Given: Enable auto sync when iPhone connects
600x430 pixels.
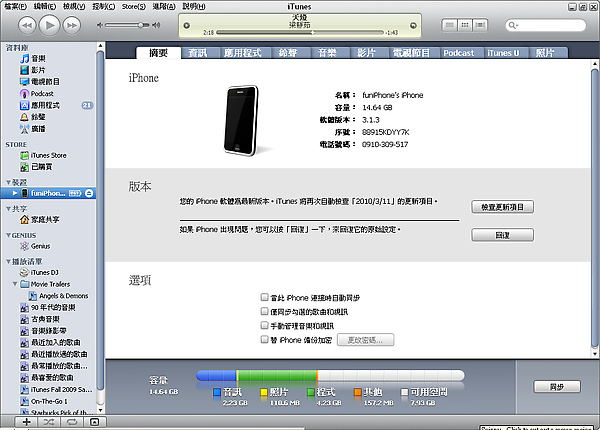Looking at the screenshot, I should pyautogui.click(x=264, y=297).
